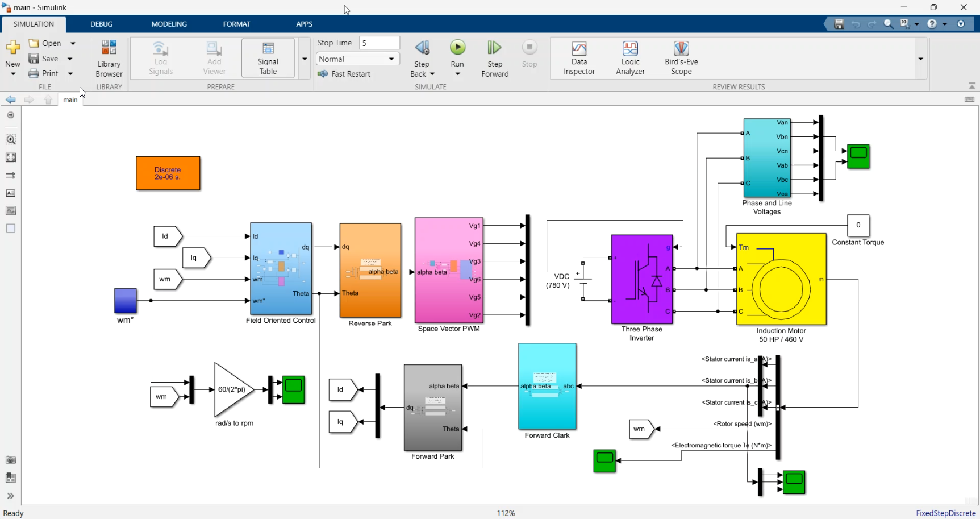Open the Logic Analyzer

click(x=630, y=59)
